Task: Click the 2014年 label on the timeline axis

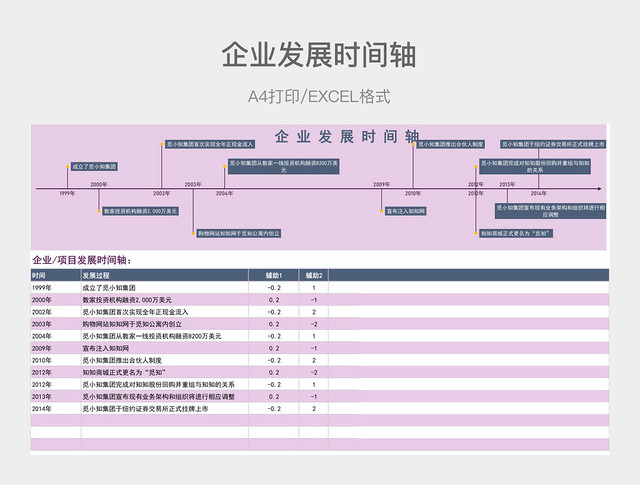Action: point(538,194)
